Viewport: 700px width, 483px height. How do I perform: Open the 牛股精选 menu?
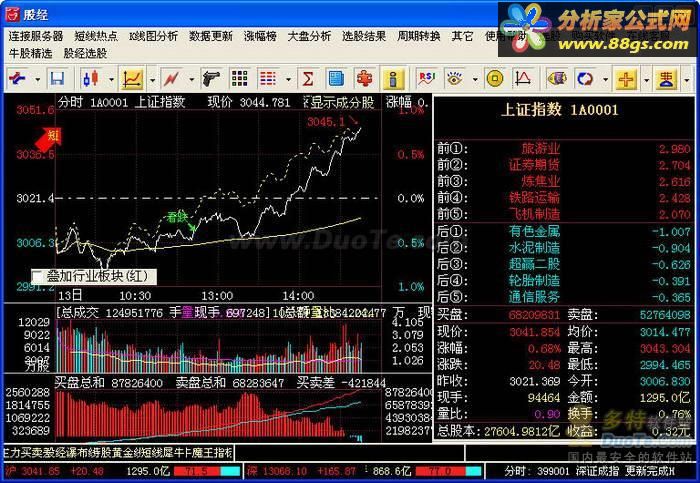(30, 54)
